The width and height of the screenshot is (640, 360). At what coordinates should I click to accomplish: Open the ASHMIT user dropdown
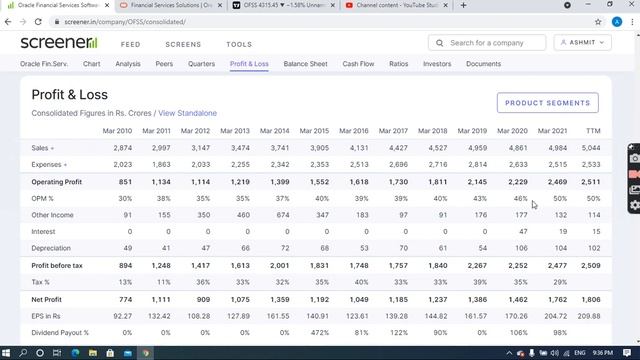(x=582, y=42)
